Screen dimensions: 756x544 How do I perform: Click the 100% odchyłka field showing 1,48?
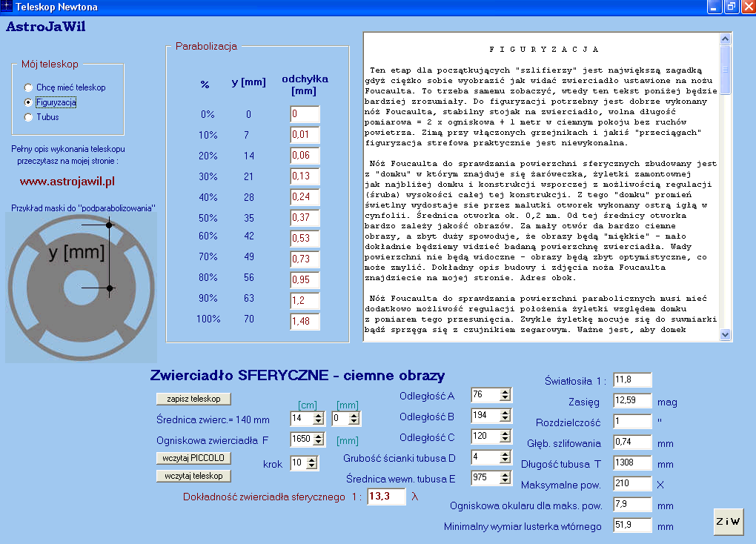pyautogui.click(x=305, y=322)
